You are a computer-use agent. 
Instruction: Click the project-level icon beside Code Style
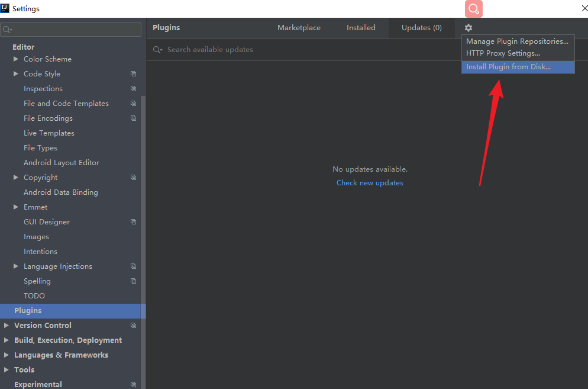pos(133,74)
